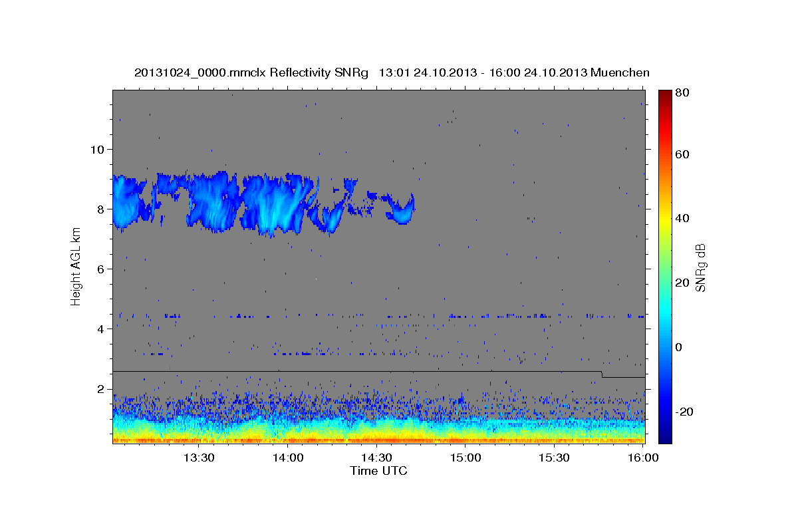
Task: Click the height axis label 4
Action: click(100, 329)
